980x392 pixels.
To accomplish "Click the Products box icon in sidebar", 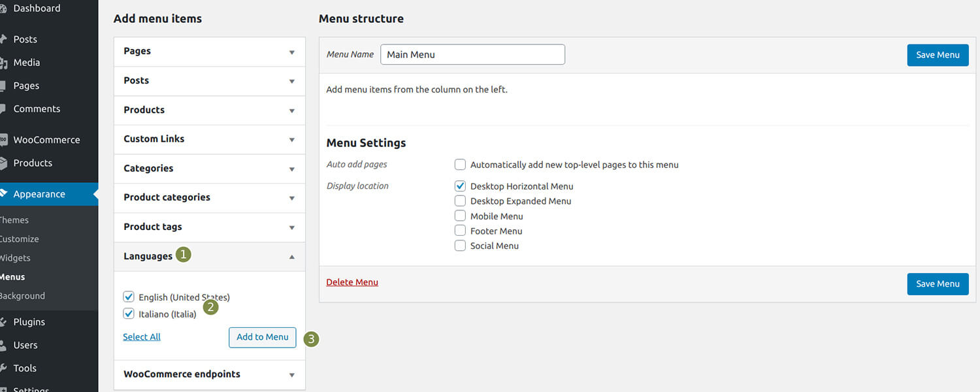I will [2, 163].
